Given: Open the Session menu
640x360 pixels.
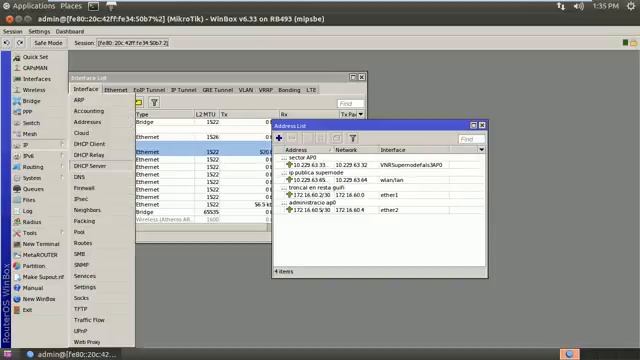Looking at the screenshot, I should click(13, 31).
